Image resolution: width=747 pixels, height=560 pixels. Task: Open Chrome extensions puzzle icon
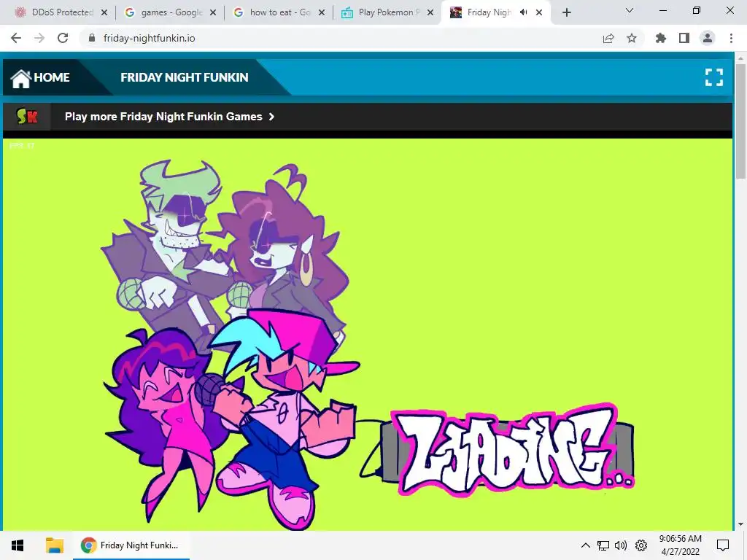(x=661, y=38)
